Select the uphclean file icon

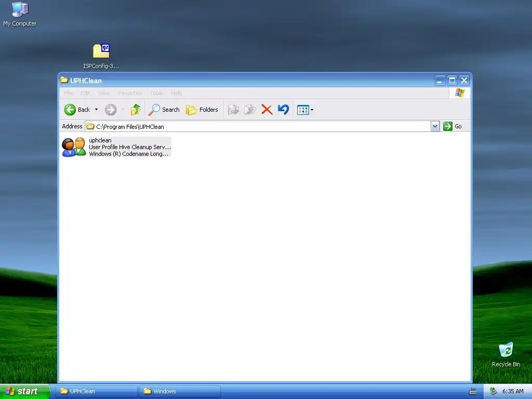click(74, 147)
